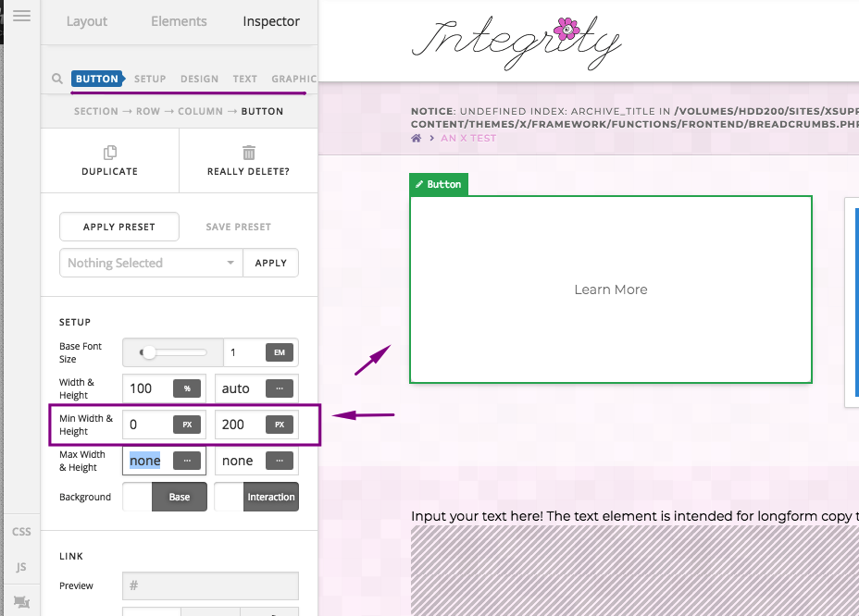Open the CSS editor
The height and width of the screenshot is (616, 859).
pos(21,532)
